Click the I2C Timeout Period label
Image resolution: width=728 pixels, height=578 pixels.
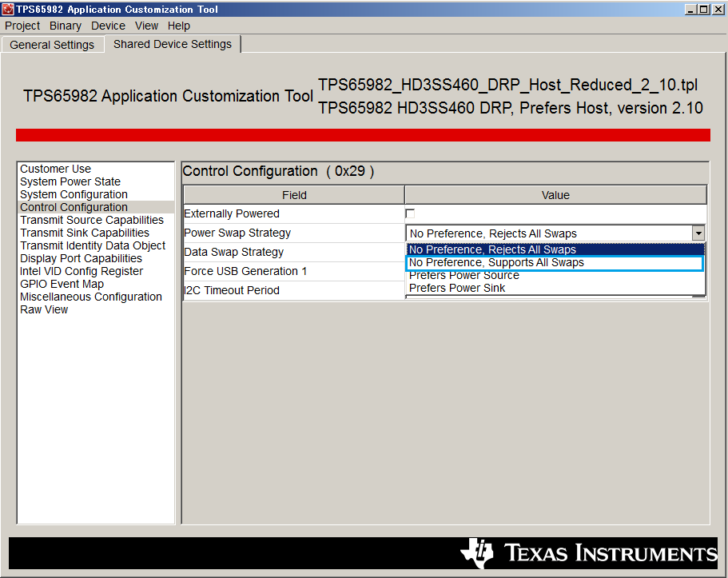click(x=232, y=290)
